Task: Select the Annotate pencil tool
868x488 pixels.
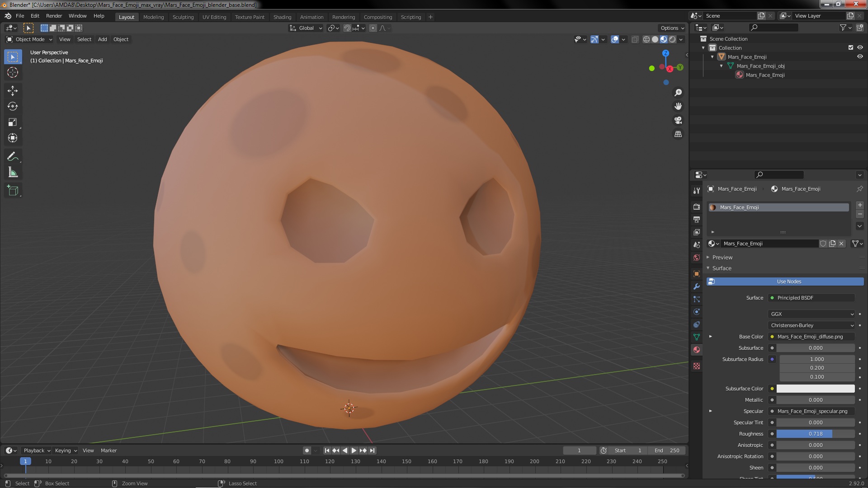Action: tap(13, 157)
